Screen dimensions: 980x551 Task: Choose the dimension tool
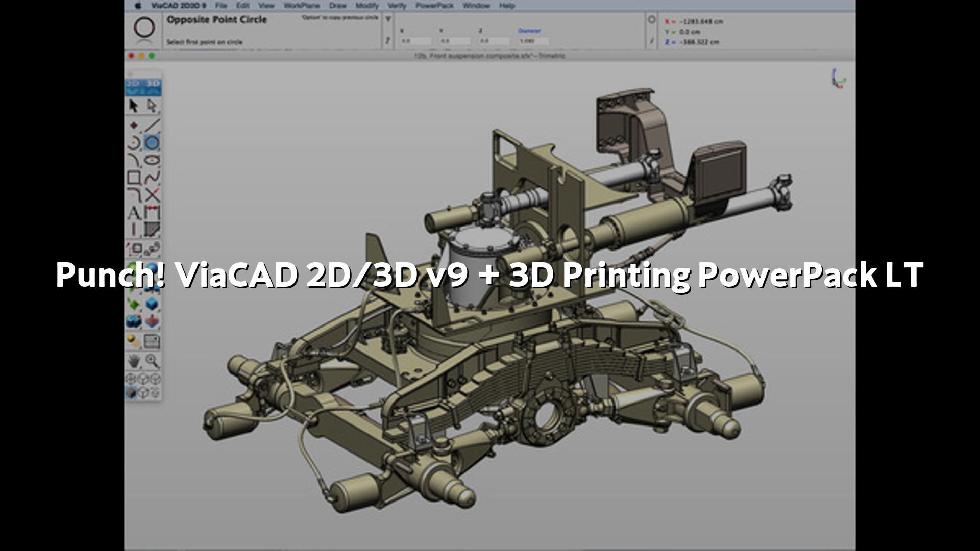(x=152, y=213)
